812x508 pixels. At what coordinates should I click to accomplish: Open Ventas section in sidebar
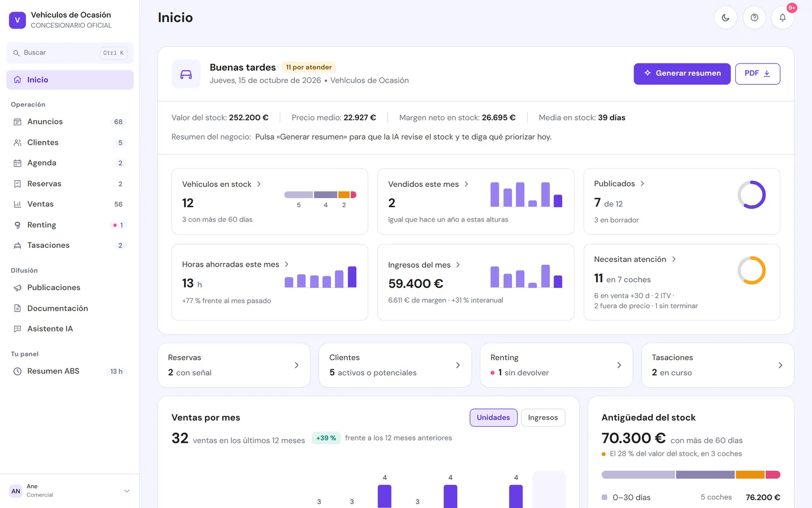pos(70,204)
